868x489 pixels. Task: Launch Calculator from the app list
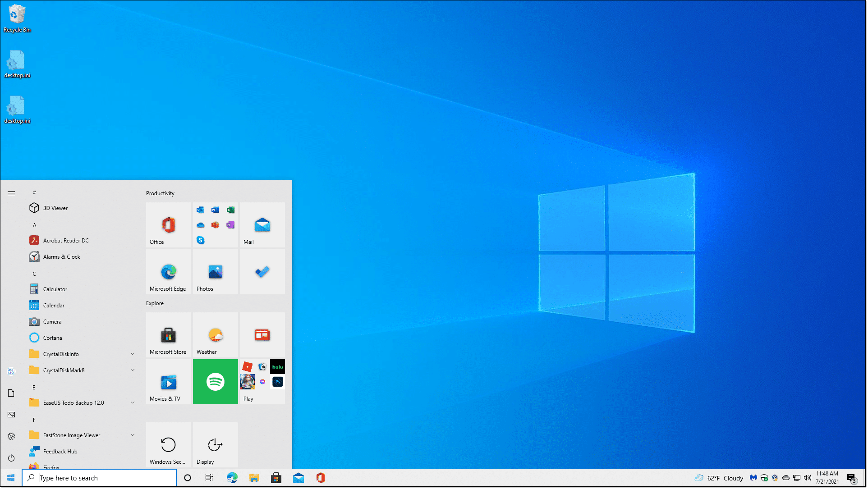click(x=82, y=289)
